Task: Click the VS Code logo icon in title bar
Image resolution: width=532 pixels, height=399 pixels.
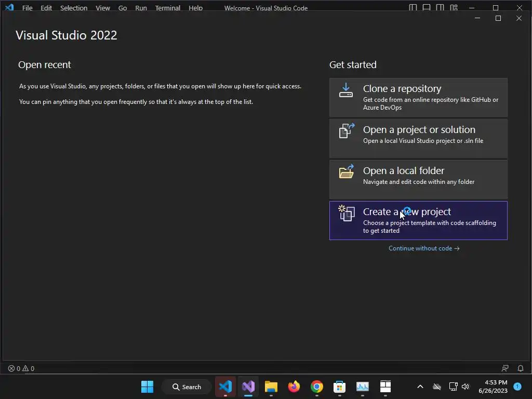Action: (9, 7)
